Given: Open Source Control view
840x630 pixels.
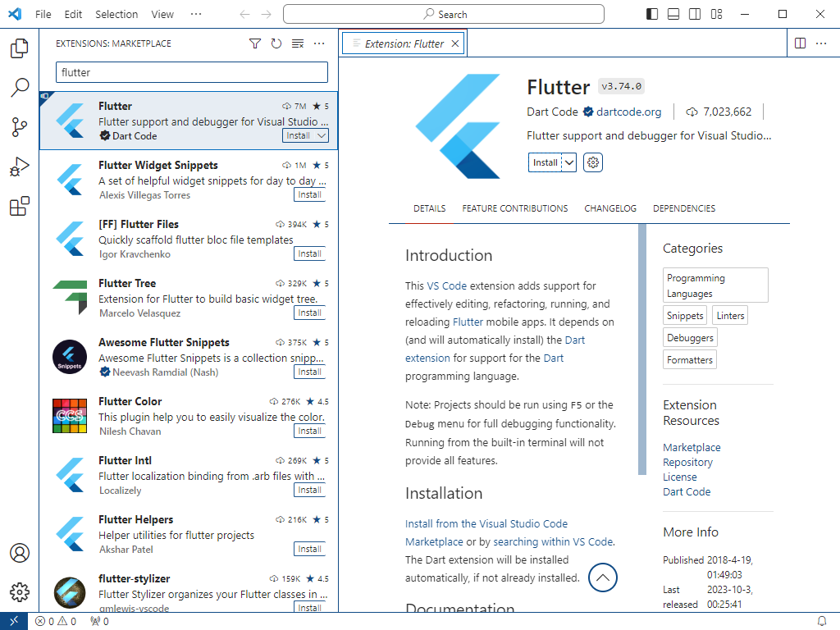Looking at the screenshot, I should click(x=20, y=127).
